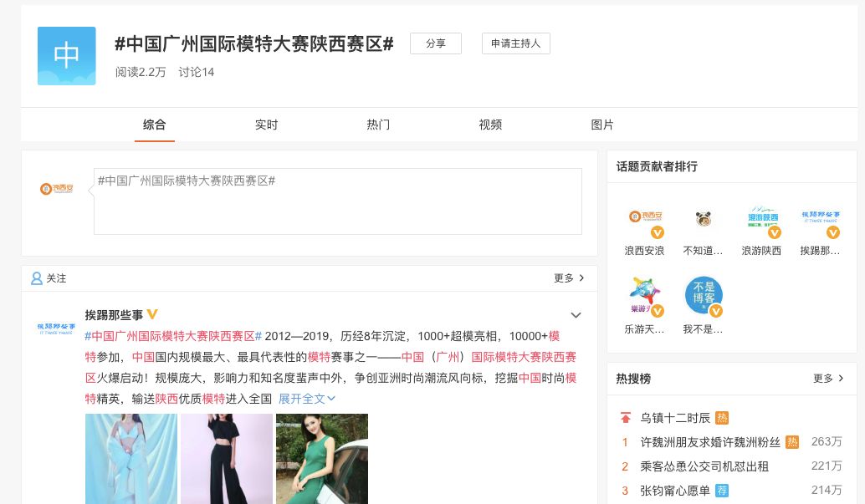
Task: Click the 分享 share button
Action: coord(435,43)
